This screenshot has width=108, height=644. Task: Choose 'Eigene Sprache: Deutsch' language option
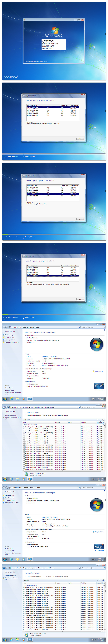point(49,42)
